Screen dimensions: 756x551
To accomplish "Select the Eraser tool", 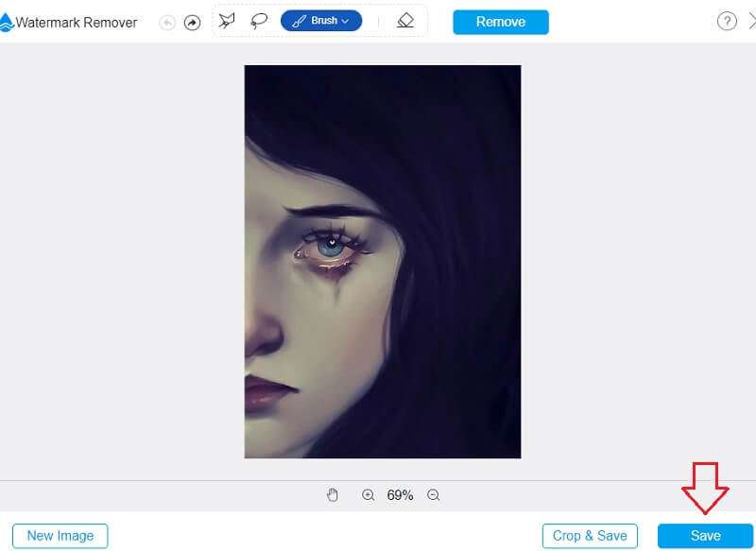I will (x=405, y=21).
